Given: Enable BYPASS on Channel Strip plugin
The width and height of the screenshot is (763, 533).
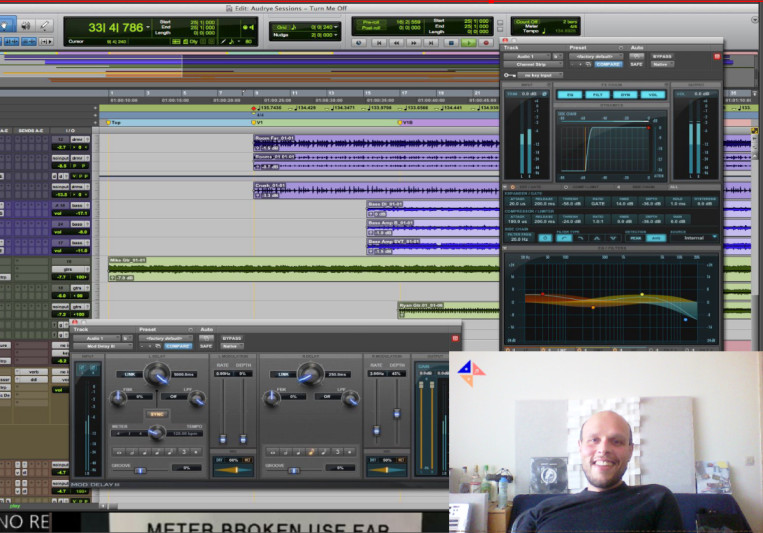Looking at the screenshot, I should (662, 56).
